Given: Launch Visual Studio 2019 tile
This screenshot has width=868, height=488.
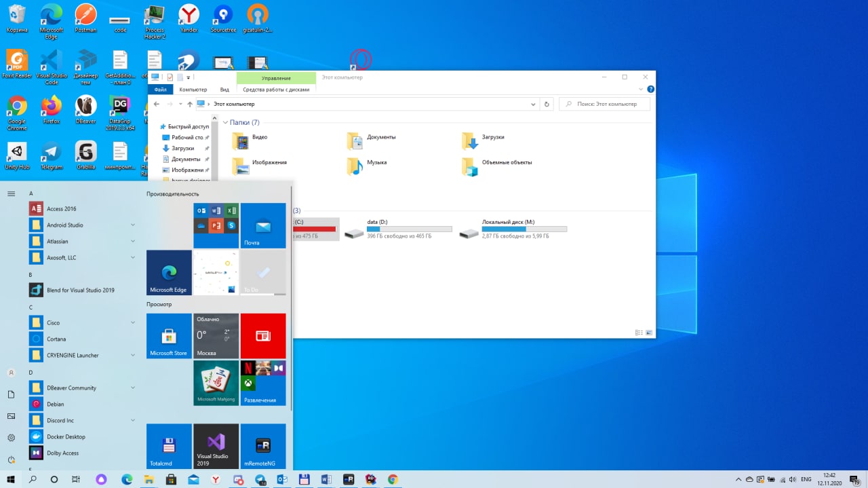Looking at the screenshot, I should point(216,447).
